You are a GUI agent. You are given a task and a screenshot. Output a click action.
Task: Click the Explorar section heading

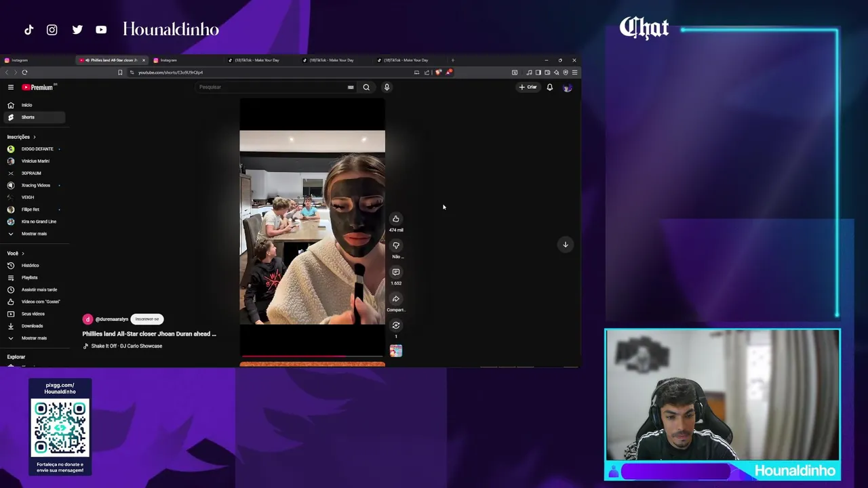tap(16, 357)
